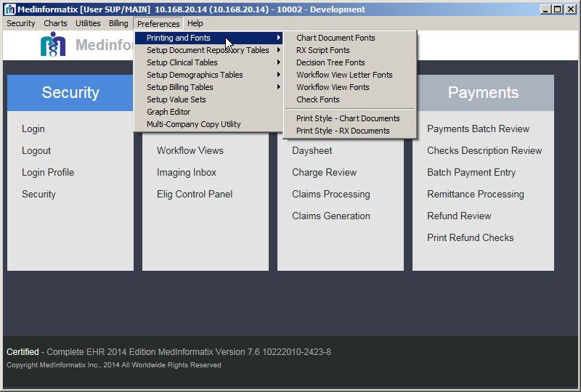
Task: Click the Security panel header
Action: click(70, 93)
